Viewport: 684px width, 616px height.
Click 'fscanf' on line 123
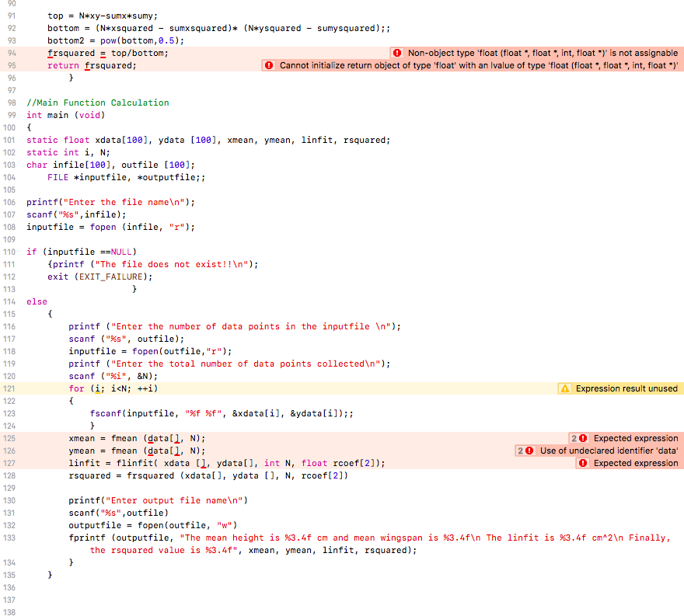tap(106, 413)
